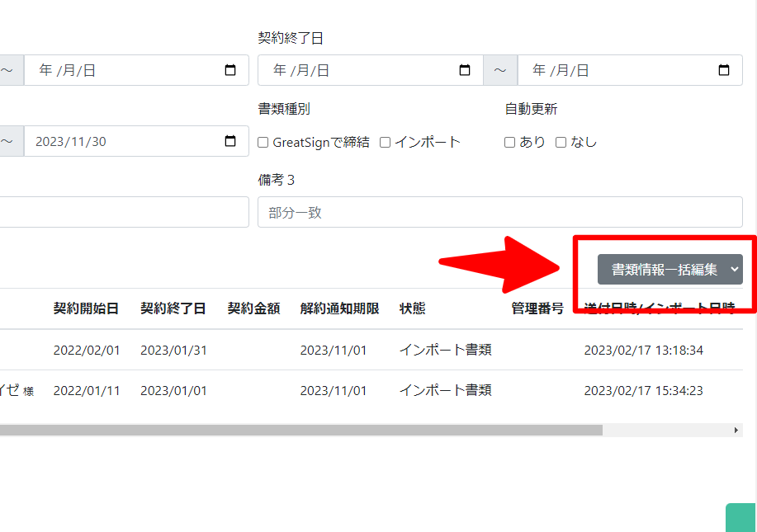Focus the 備考3 partial-match text field
This screenshot has width=757, height=532.
tap(500, 212)
